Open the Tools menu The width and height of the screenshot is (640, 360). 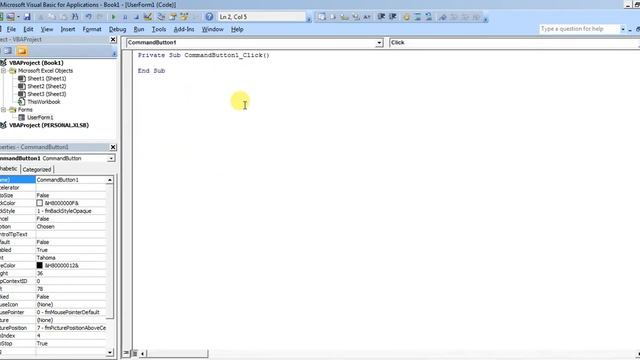click(x=159, y=29)
